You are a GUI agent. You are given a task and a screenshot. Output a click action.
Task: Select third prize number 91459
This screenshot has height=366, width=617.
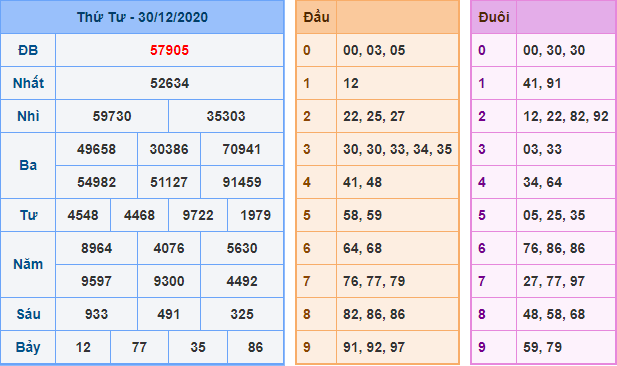tap(242, 183)
